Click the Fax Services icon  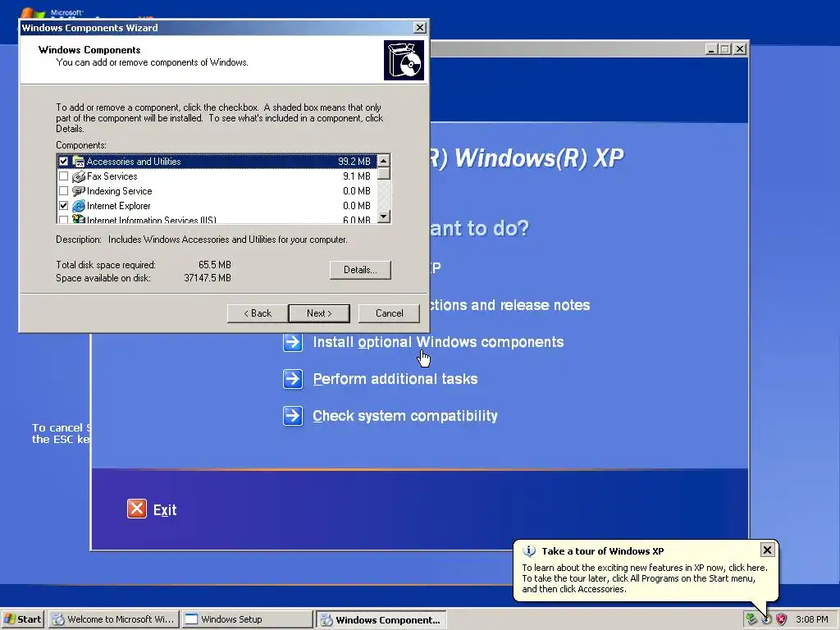coord(79,176)
